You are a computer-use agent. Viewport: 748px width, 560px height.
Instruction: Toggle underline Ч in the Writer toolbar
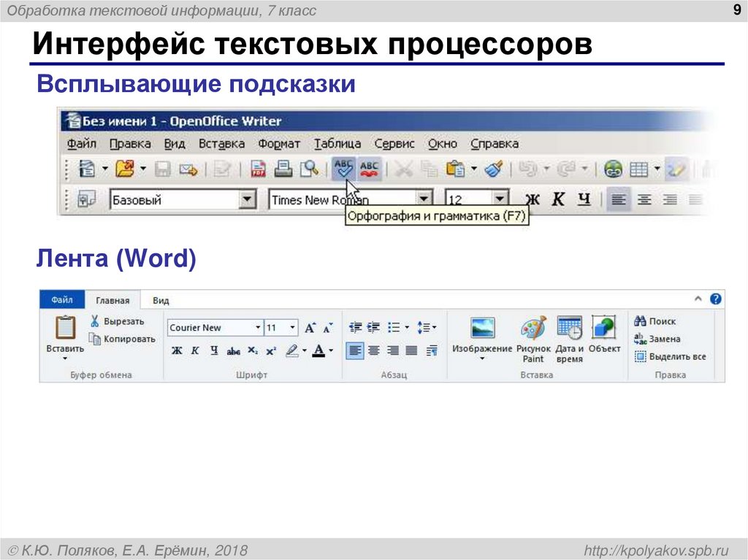click(x=584, y=199)
